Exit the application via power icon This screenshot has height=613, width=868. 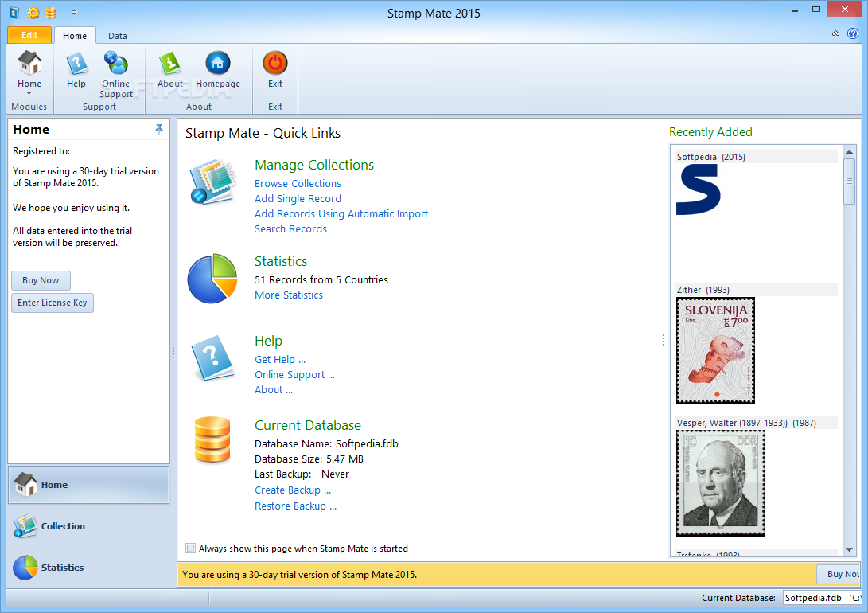[275, 68]
